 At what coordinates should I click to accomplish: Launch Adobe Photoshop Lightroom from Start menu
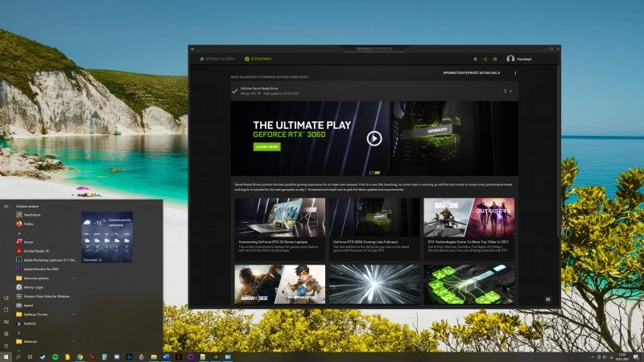click(45, 260)
